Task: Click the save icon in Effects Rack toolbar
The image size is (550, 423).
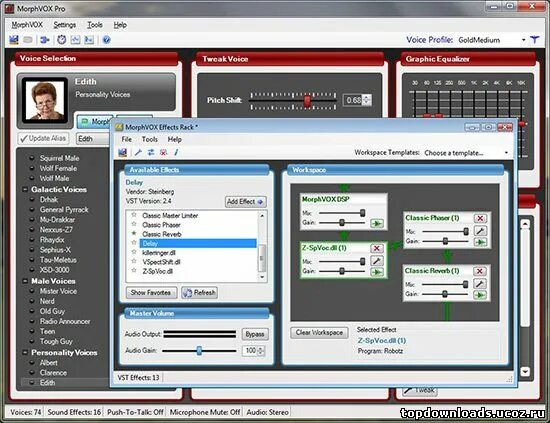Action: click(122, 152)
